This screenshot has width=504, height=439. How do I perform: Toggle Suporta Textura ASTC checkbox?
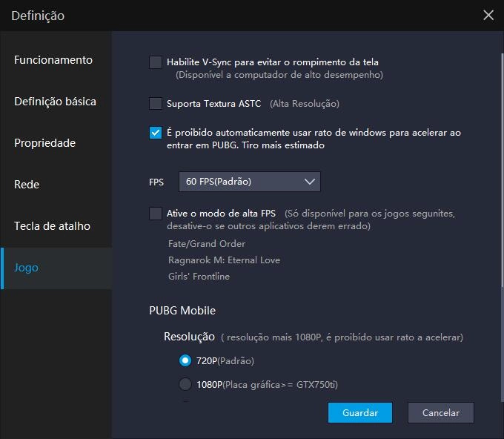click(x=156, y=104)
